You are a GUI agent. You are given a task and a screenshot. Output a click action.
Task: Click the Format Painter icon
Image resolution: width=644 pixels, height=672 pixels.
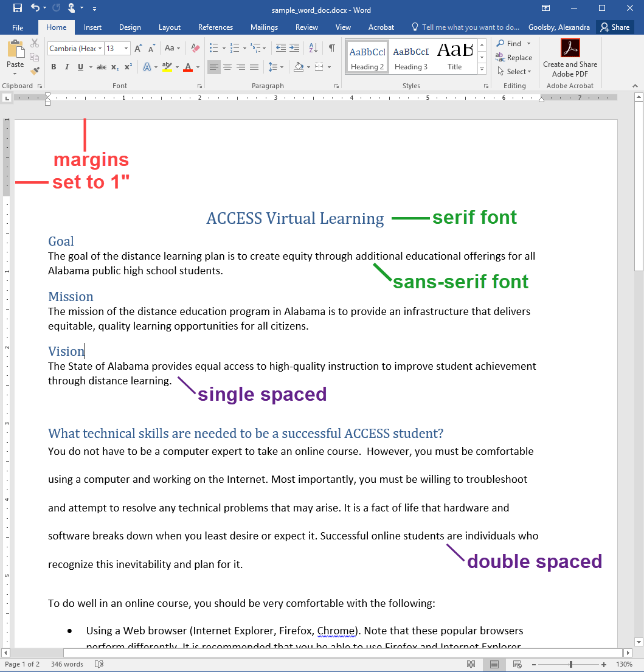pos(35,71)
